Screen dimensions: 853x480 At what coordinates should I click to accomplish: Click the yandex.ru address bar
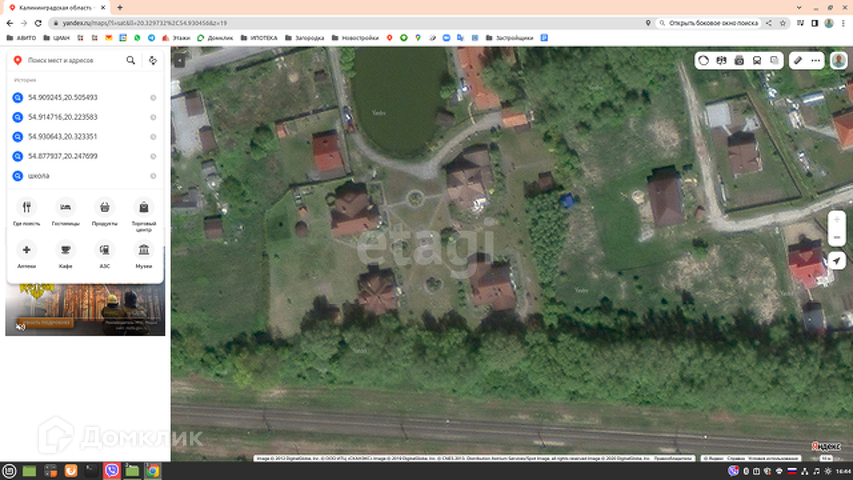[348, 23]
